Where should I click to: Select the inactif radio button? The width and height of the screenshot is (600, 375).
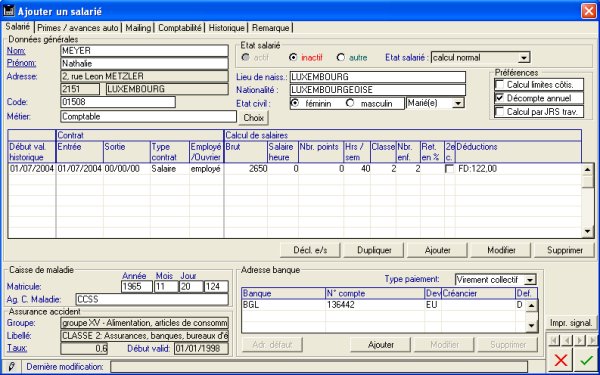(293, 57)
